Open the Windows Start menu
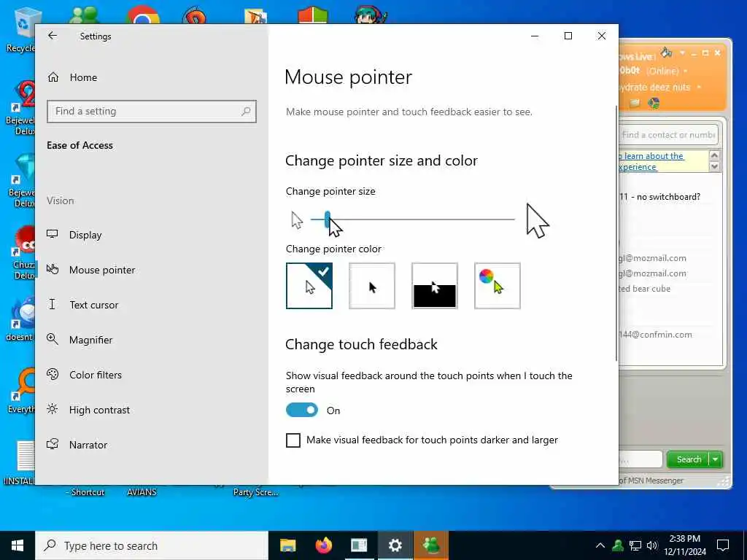This screenshot has height=560, width=747. (18, 545)
